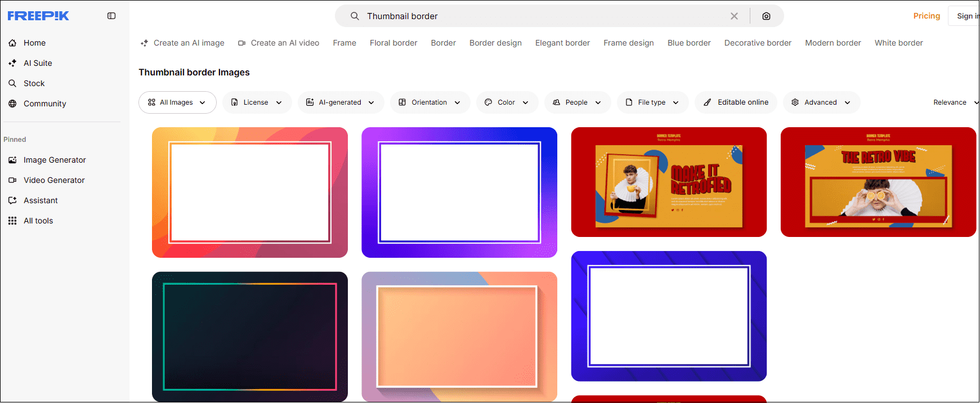Screen dimensions: 980x403
Task: Expand the People dropdown chevron
Action: 598,102
